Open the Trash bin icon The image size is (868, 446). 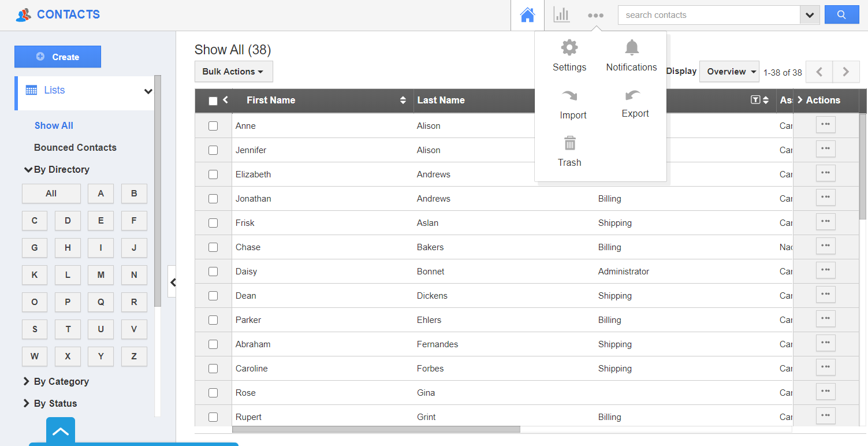570,143
